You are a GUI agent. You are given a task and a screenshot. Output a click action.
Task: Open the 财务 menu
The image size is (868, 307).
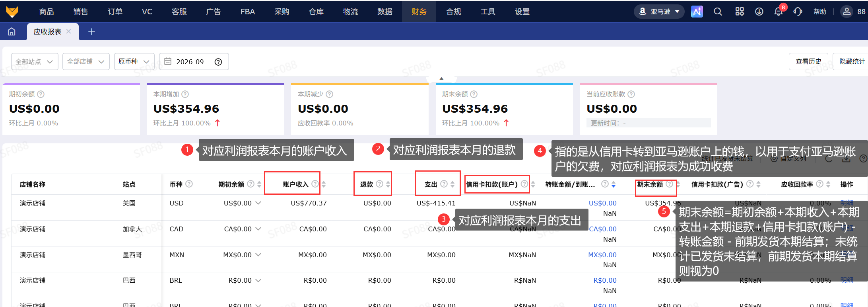(419, 12)
